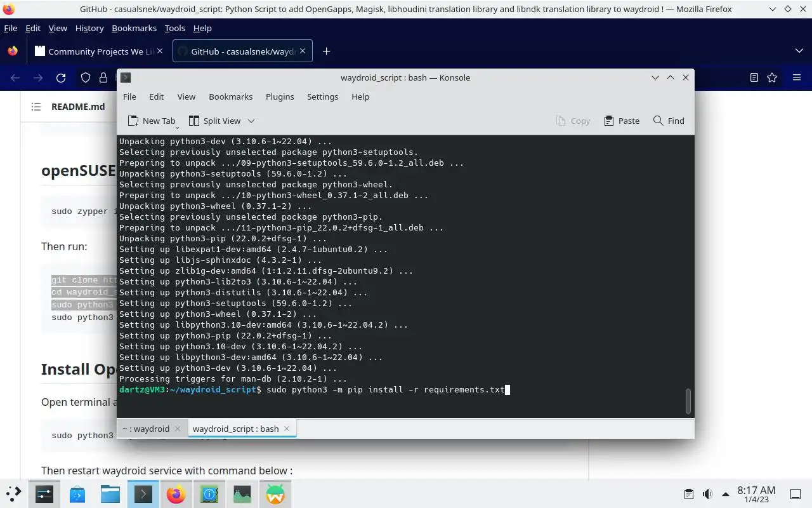Show site security lock information
The image size is (812, 508).
[103, 77]
